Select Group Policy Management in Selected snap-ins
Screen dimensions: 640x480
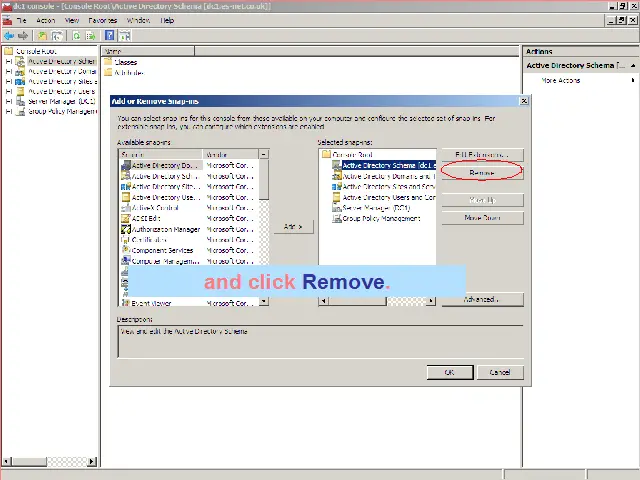point(376,218)
